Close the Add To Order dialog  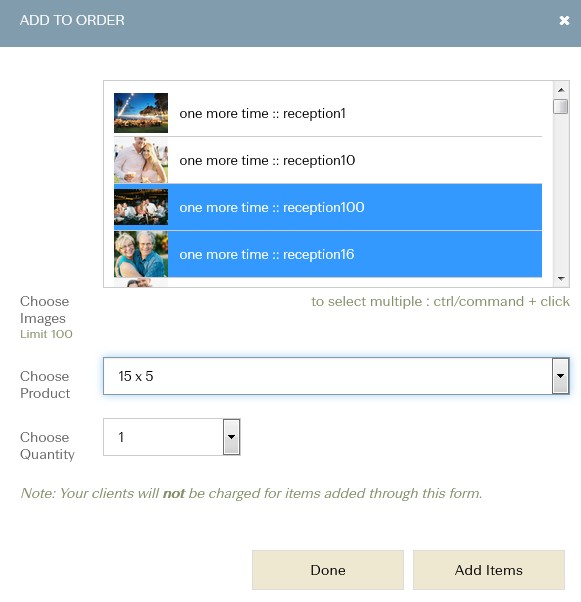[564, 20]
